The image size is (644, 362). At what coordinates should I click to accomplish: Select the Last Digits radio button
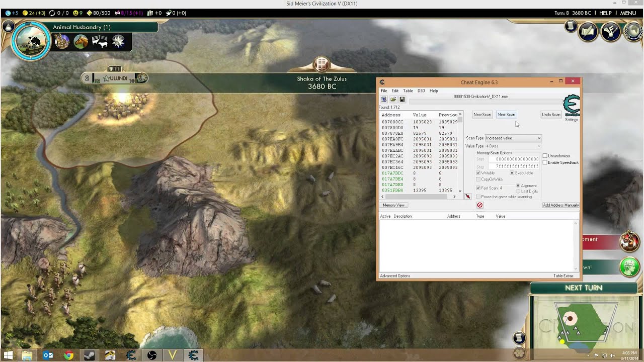click(x=518, y=192)
